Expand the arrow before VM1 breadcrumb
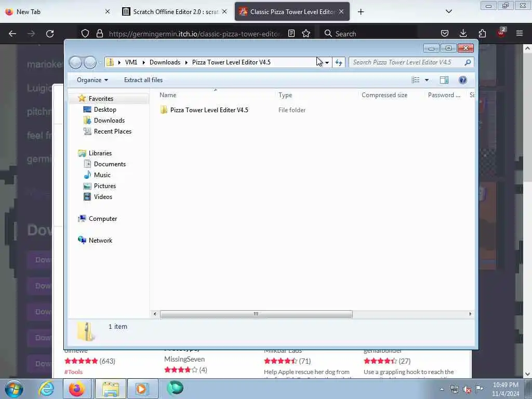The width and height of the screenshot is (532, 399). click(x=119, y=62)
